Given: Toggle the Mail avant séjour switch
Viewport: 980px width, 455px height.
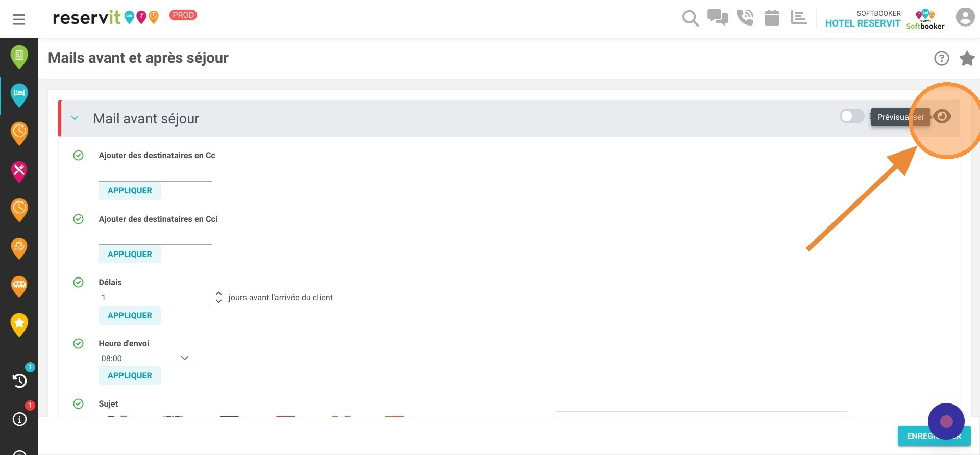Looking at the screenshot, I should (x=851, y=117).
